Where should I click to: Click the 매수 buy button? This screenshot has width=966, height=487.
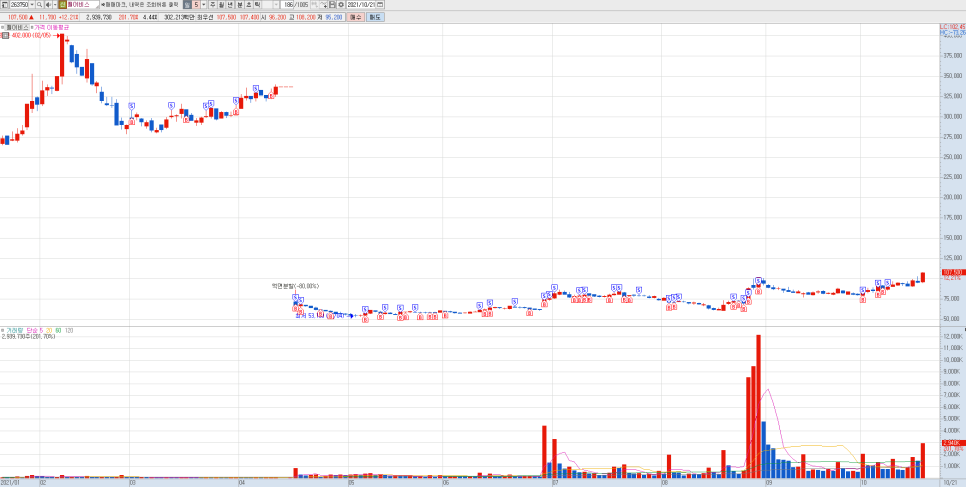[355, 17]
